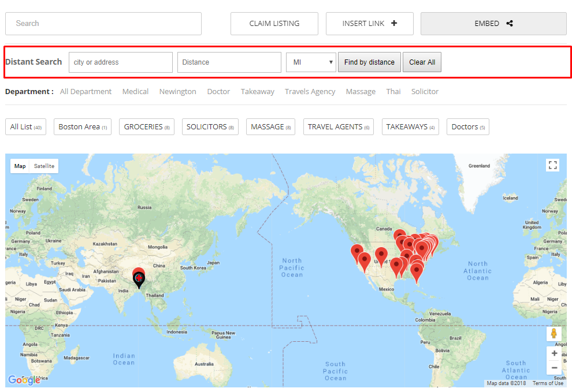Open Street View pegman icon
Viewport: 572px width, 392px height.
554,333
